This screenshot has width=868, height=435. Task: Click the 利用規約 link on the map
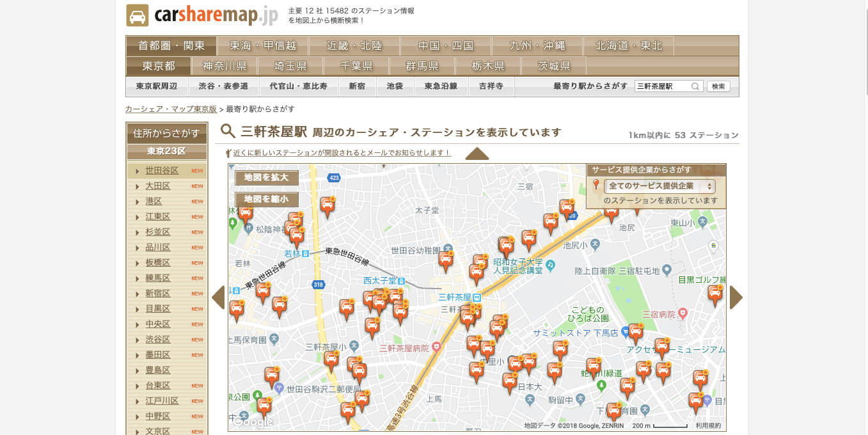(708, 425)
